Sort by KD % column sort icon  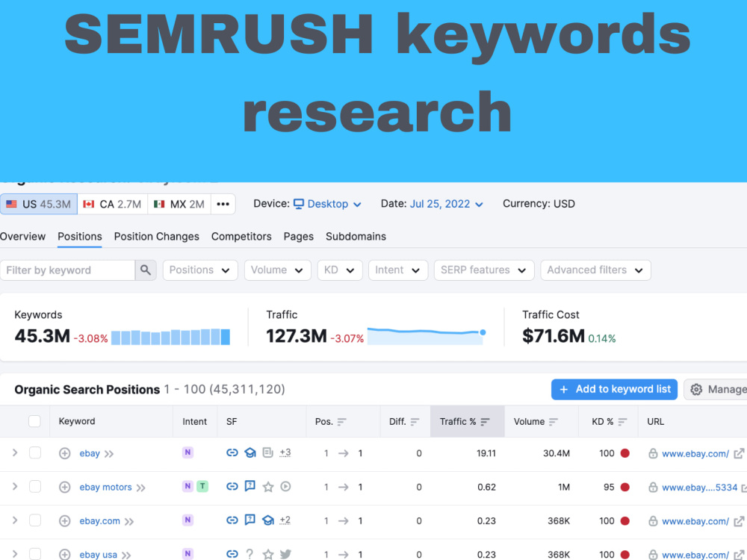622,422
